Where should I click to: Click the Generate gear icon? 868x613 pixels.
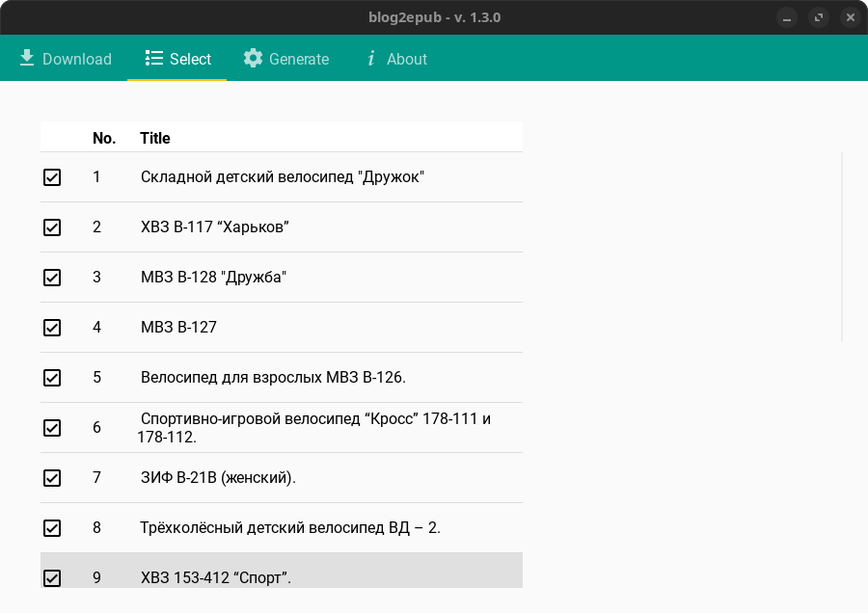point(253,59)
